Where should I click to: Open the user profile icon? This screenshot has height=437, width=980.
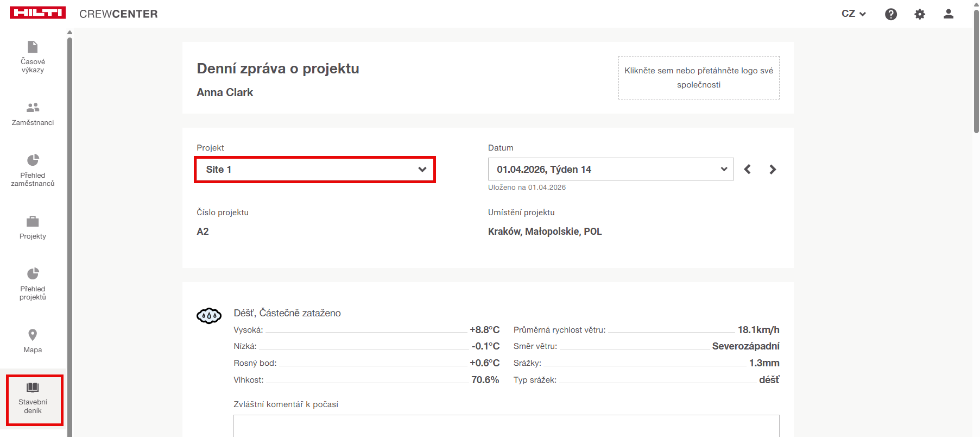pos(948,14)
